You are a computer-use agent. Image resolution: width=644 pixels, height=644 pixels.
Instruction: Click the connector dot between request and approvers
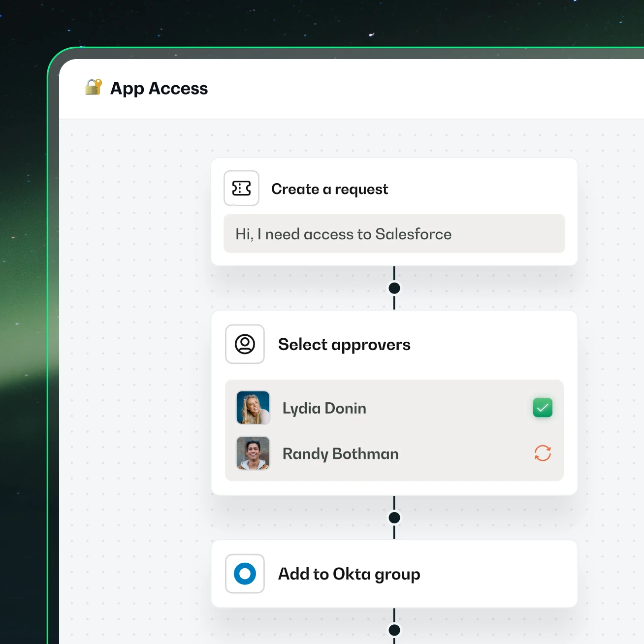394,288
